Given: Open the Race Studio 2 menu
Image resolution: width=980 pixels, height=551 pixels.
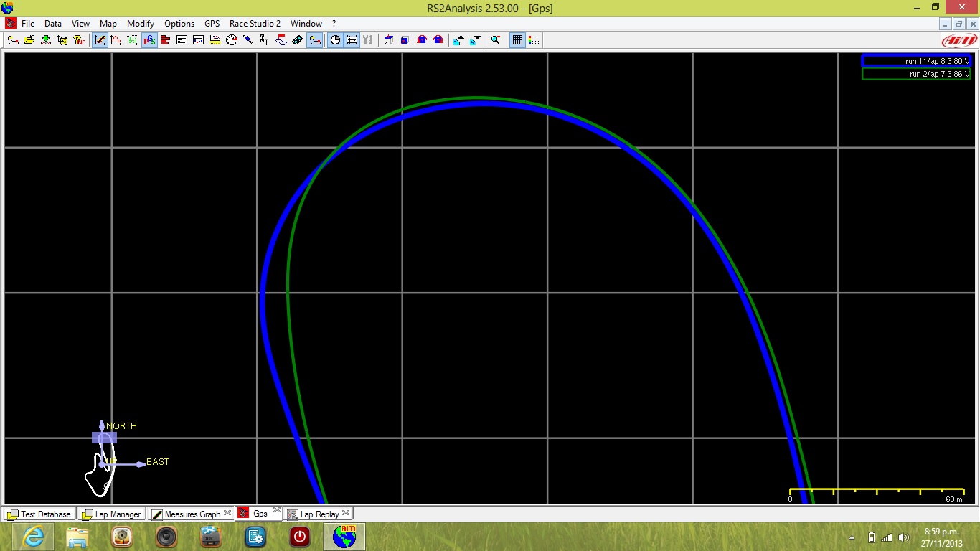Looking at the screenshot, I should pos(255,24).
